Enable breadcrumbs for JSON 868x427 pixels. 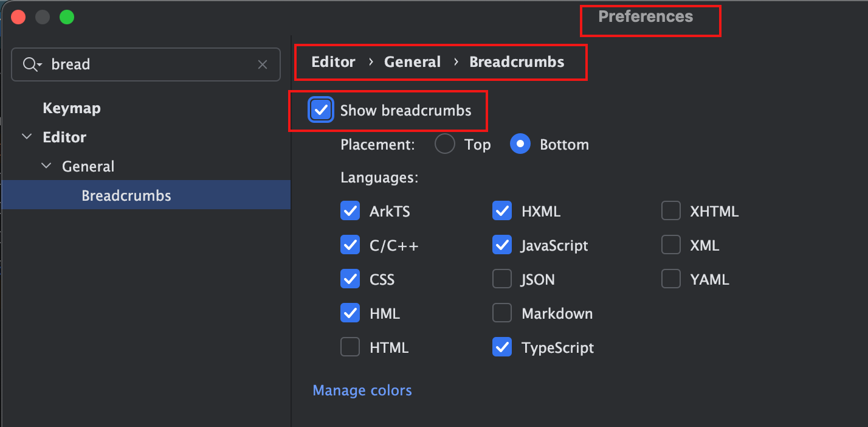tap(502, 279)
